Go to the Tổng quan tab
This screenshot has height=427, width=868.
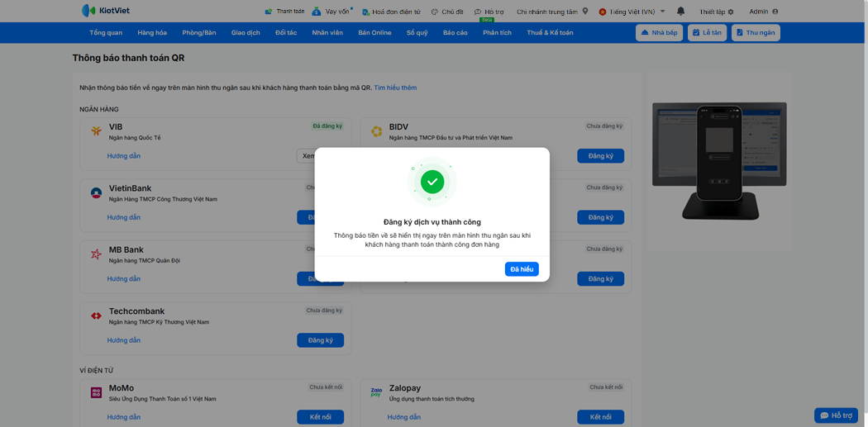(106, 33)
